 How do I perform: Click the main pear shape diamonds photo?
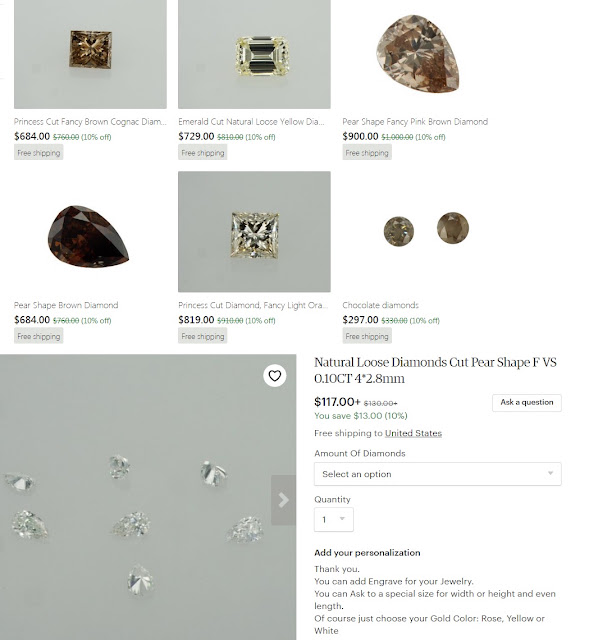148,497
